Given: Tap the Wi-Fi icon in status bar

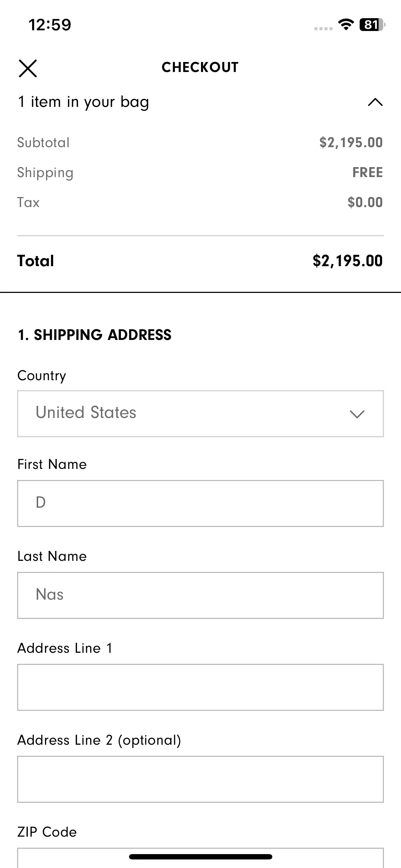Looking at the screenshot, I should 345,25.
